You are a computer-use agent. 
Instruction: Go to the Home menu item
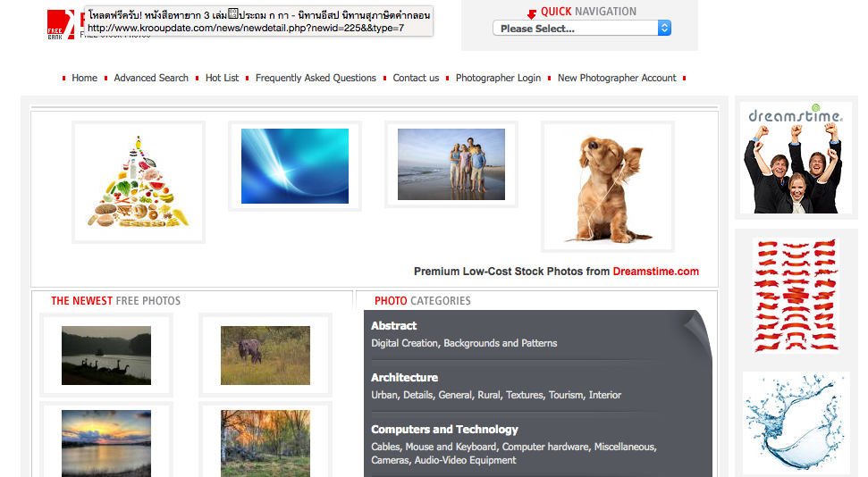pos(85,79)
